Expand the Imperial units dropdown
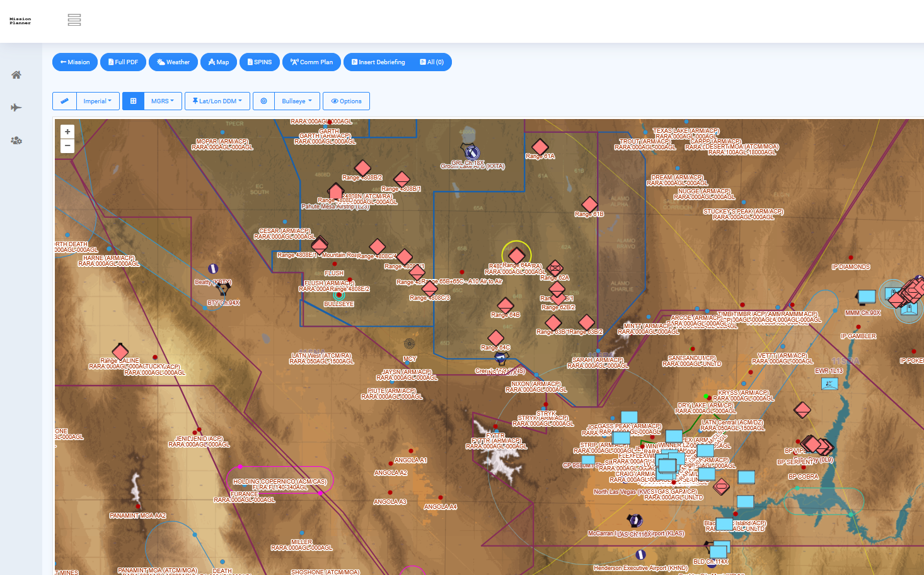924x575 pixels. click(98, 101)
